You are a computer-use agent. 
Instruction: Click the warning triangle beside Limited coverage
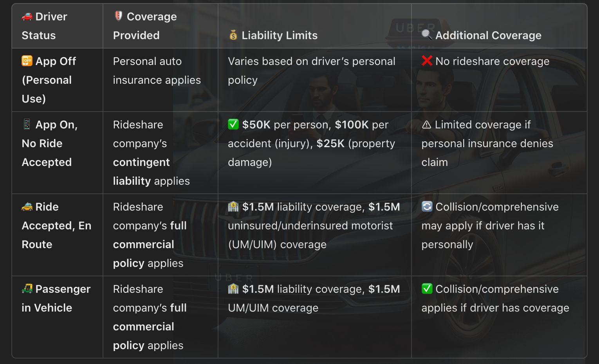(x=426, y=125)
